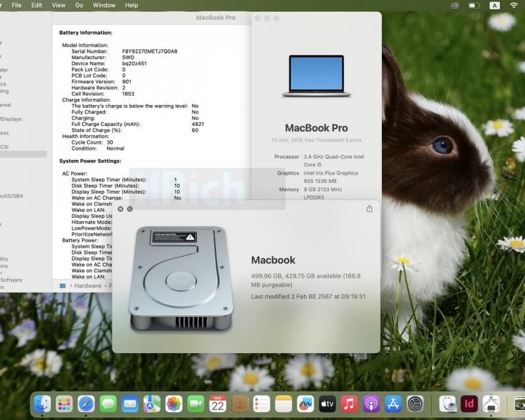Open the Window menu

point(104,5)
